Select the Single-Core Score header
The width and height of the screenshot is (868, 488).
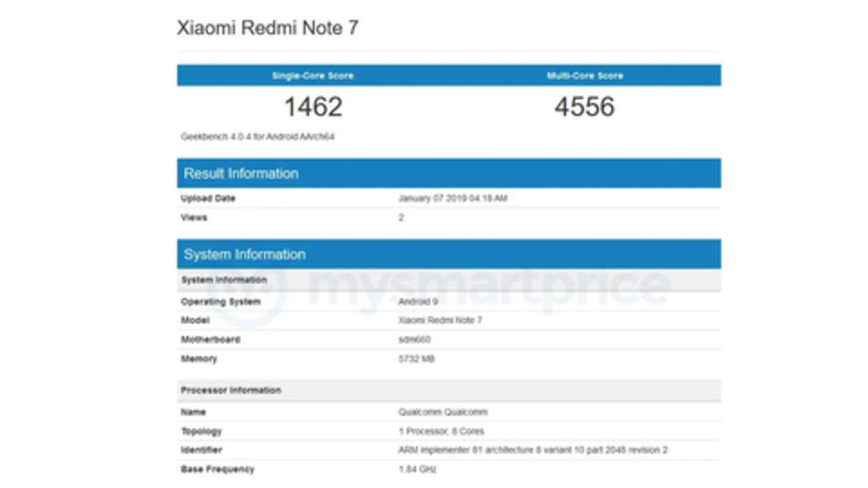click(x=313, y=76)
